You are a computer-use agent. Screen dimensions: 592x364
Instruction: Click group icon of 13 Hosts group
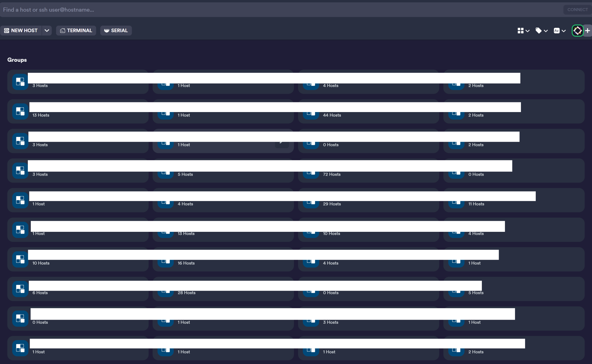tap(20, 111)
